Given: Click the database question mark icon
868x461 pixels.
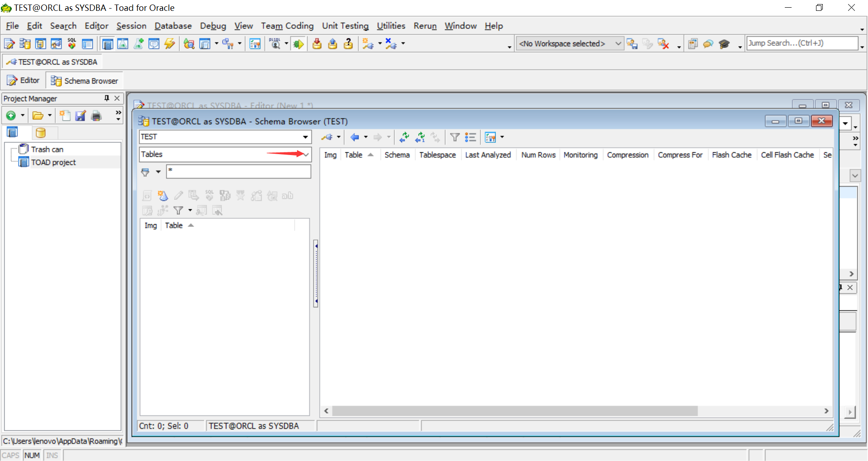Looking at the screenshot, I should click(348, 44).
